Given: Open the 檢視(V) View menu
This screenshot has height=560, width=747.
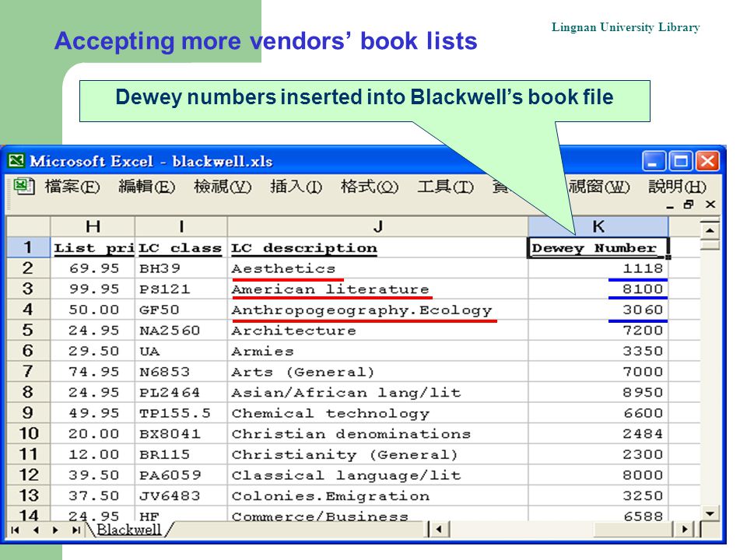Looking at the screenshot, I should [x=223, y=186].
